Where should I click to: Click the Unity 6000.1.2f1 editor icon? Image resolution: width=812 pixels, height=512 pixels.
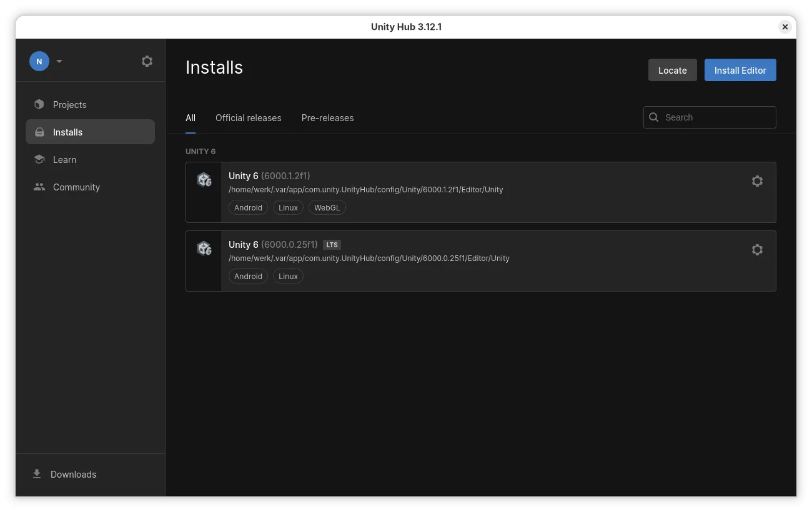[204, 180]
